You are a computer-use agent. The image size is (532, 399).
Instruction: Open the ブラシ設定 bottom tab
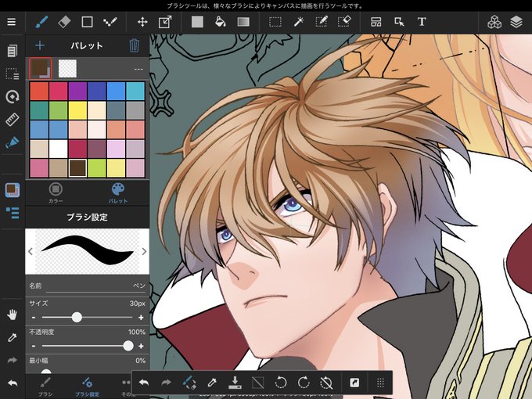pos(87,386)
